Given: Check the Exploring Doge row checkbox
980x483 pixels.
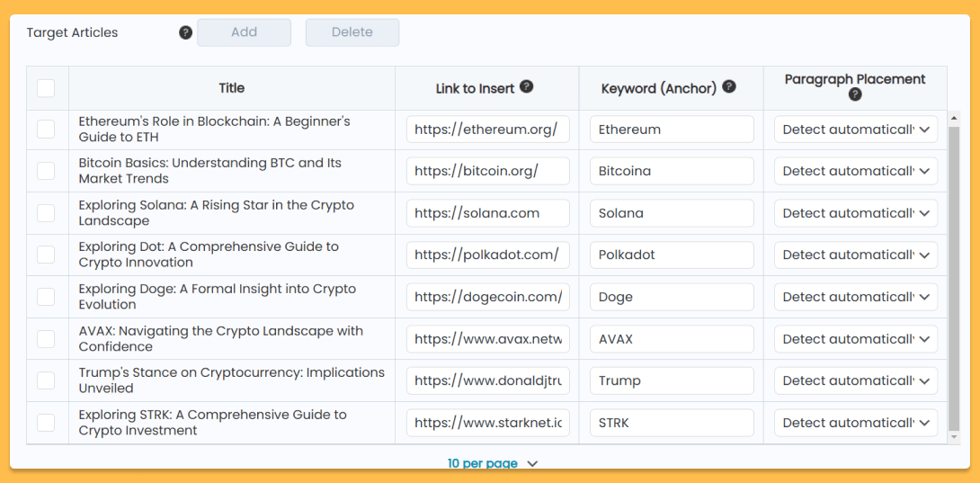Looking at the screenshot, I should [46, 297].
